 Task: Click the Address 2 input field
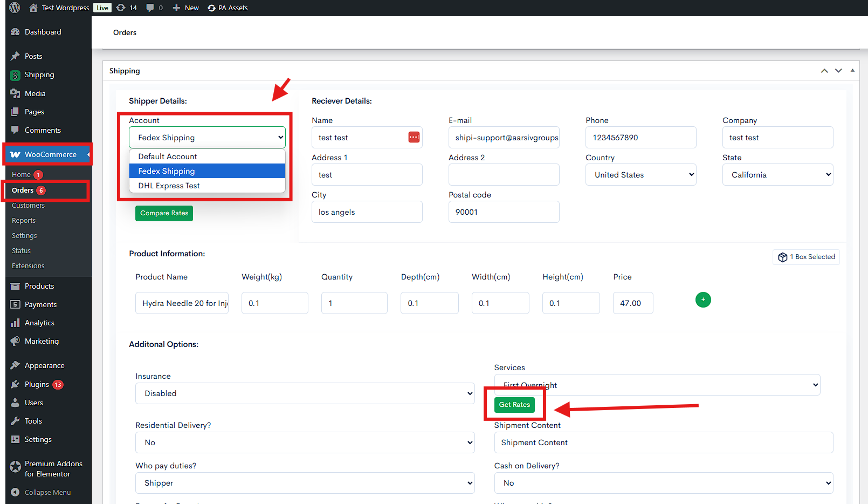coord(504,174)
